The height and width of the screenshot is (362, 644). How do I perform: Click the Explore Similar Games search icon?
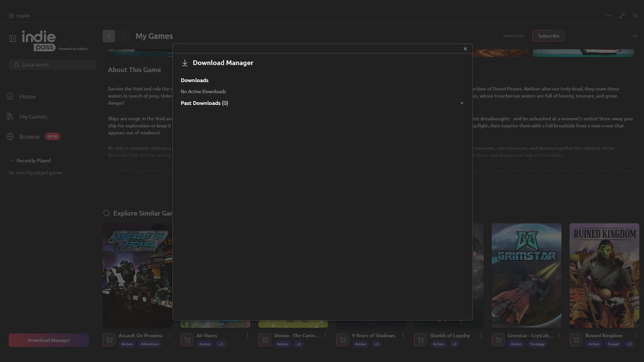(x=107, y=213)
